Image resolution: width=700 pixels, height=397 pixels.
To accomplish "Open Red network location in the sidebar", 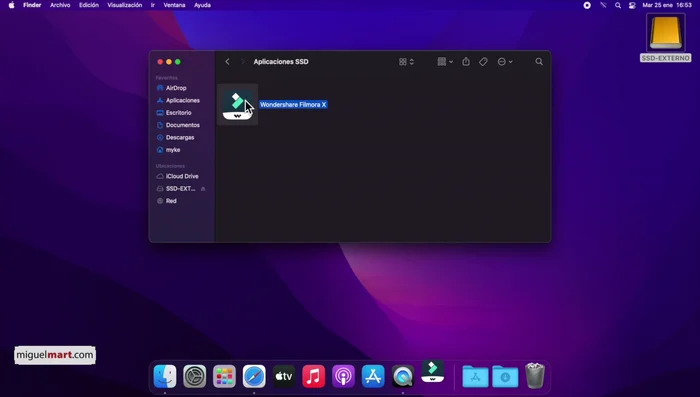I will [x=171, y=201].
